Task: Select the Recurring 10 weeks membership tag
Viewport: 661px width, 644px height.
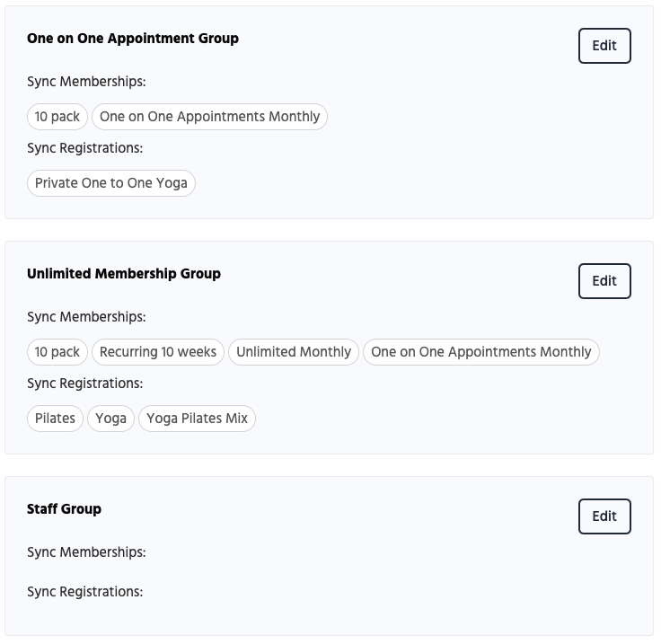Action: coord(158,352)
